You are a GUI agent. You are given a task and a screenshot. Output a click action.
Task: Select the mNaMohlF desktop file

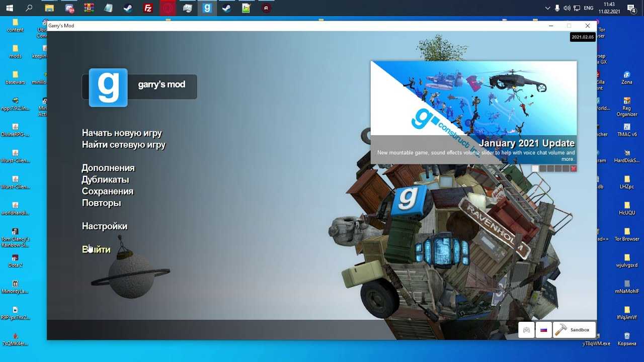coord(627,287)
